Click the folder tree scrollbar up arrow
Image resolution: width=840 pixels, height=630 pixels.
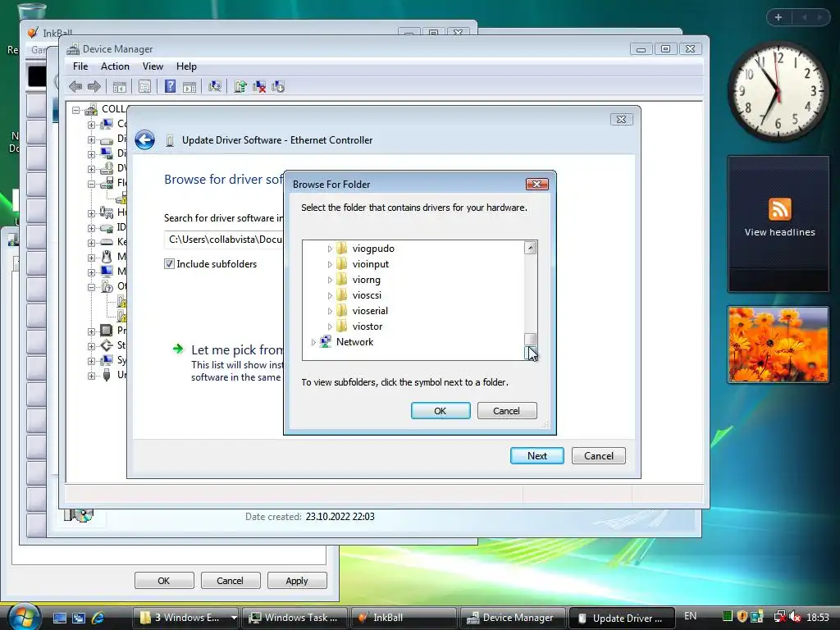pos(531,248)
